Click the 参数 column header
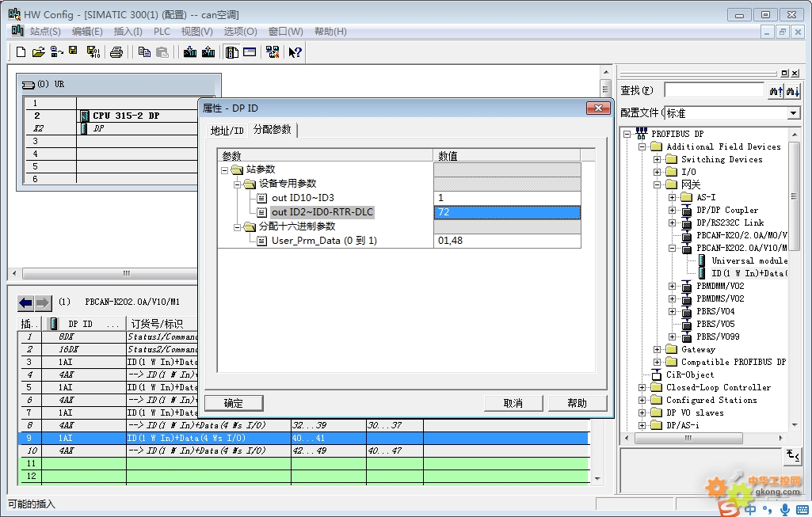This screenshot has width=812, height=517. point(326,156)
